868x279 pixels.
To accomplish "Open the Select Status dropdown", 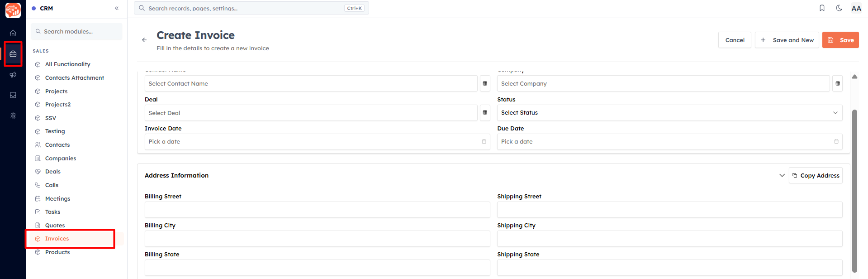I will point(669,113).
